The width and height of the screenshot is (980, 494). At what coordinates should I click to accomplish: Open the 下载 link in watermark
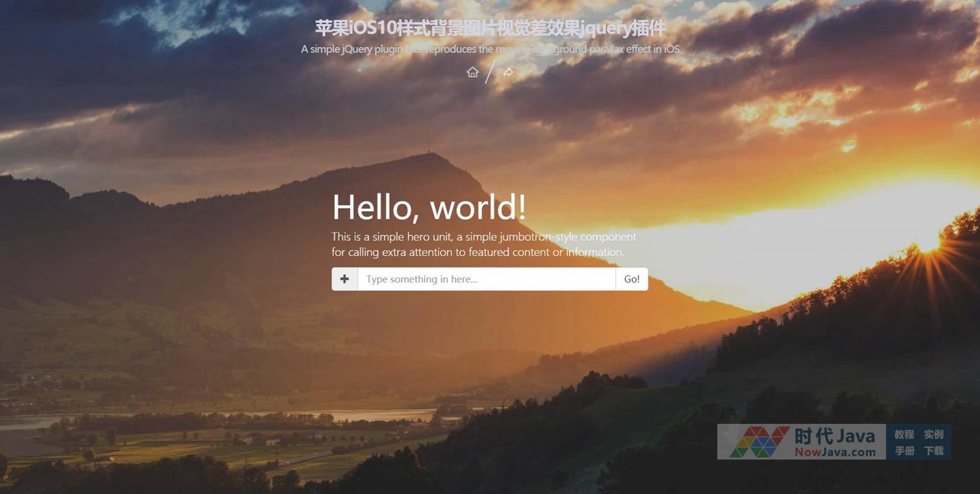[x=933, y=451]
